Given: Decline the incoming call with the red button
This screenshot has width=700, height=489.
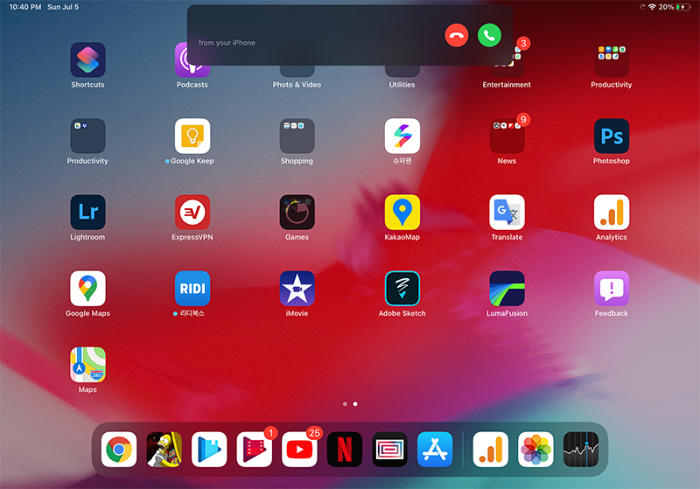Looking at the screenshot, I should 456,35.
